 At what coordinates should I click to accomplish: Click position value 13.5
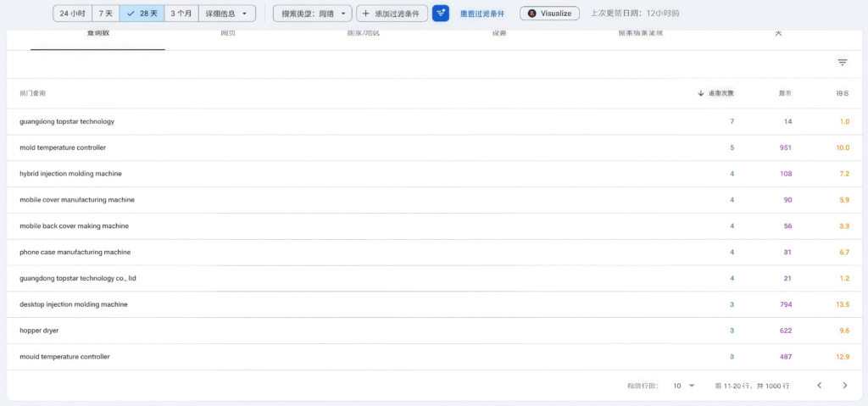[x=843, y=304]
